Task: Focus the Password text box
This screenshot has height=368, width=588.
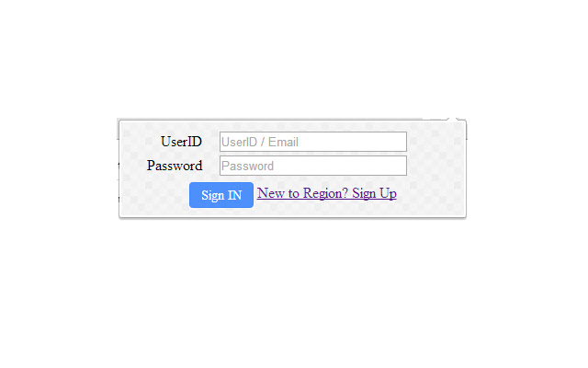Action: (313, 166)
